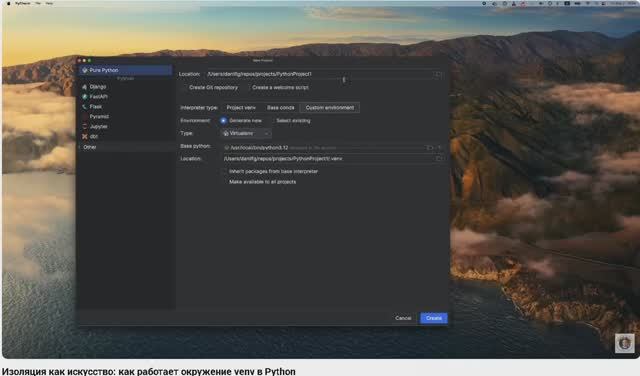Select Pure Python project type
Screen dimensions: 640x376
tap(126, 70)
